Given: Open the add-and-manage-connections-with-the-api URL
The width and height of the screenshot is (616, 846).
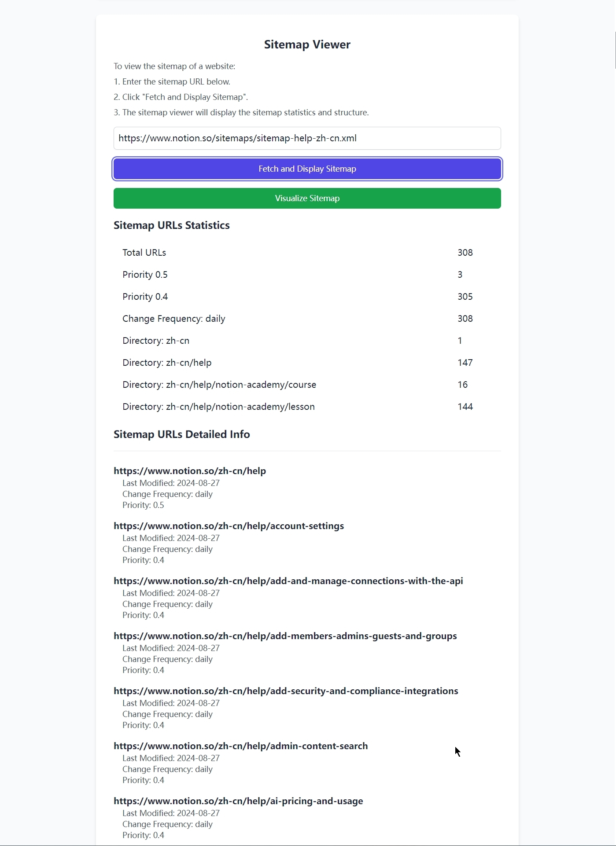Looking at the screenshot, I should pos(288,581).
